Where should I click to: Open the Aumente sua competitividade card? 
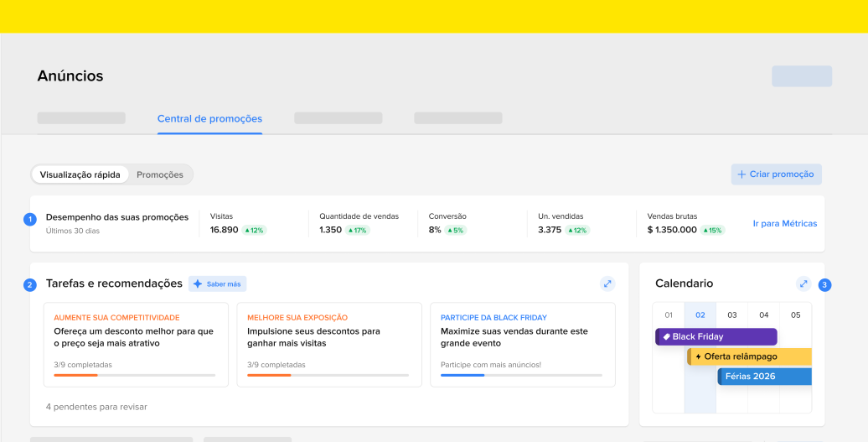(136, 345)
